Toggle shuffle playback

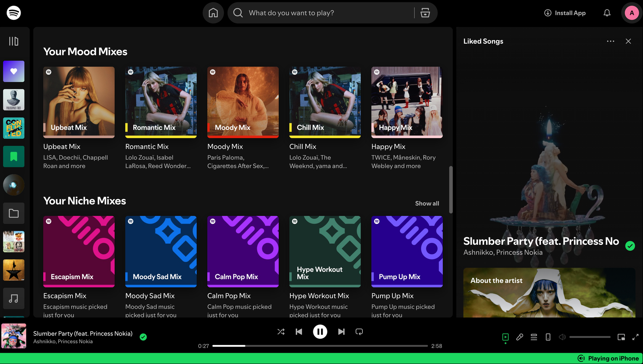click(281, 331)
